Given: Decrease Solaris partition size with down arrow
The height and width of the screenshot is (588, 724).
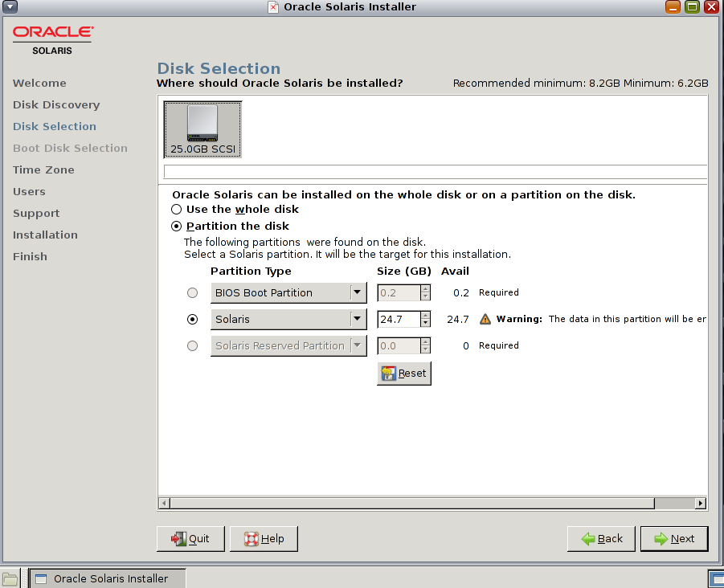Looking at the screenshot, I should click(425, 323).
